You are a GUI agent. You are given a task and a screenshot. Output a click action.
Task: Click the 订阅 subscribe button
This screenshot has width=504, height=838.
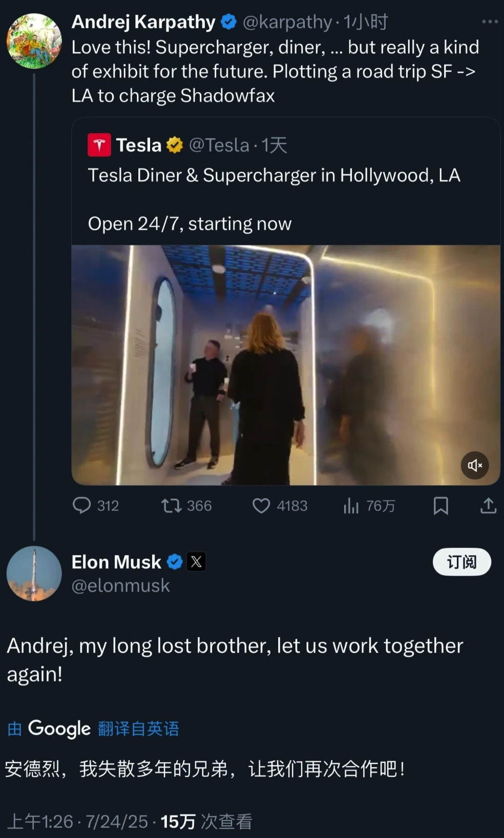461,562
